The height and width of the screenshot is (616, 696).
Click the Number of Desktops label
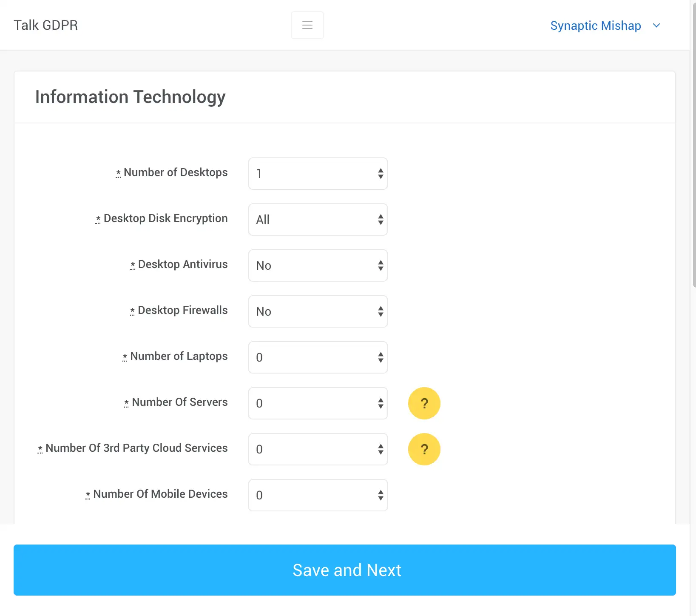175,172
